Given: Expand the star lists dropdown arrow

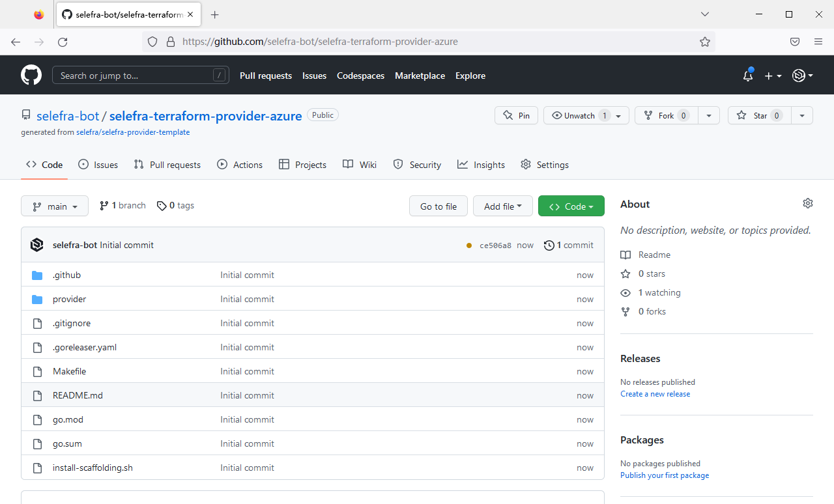Looking at the screenshot, I should [x=802, y=115].
